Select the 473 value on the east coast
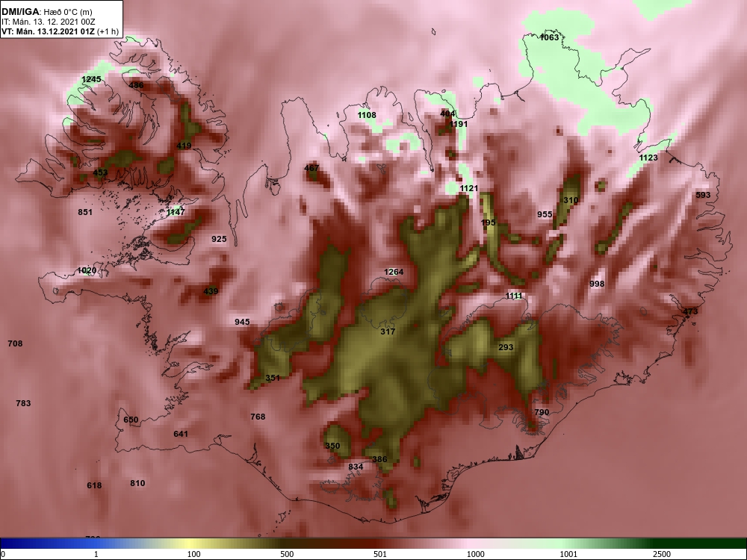The width and height of the screenshot is (747, 560). tap(690, 311)
